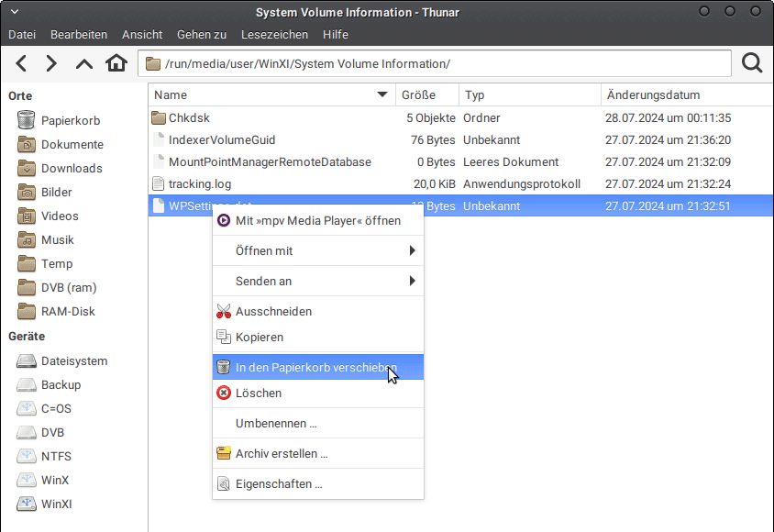The height and width of the screenshot is (532, 774).
Task: Open Bilder in the sidebar
Action: (x=44, y=192)
